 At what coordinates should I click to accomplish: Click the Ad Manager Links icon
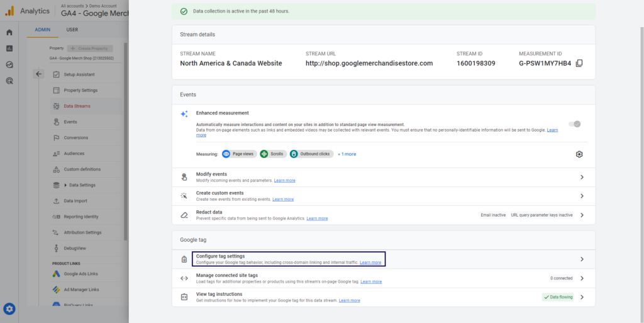(56, 289)
